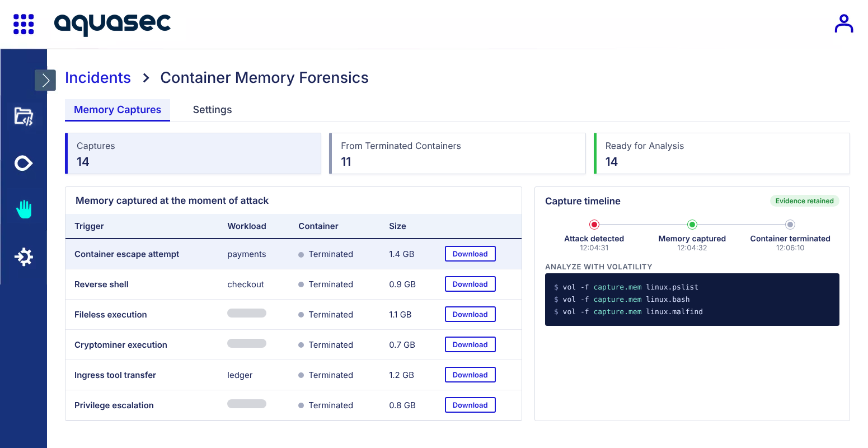The image size is (868, 448).
Task: Click the linux.malfind command line
Action: 628,312
